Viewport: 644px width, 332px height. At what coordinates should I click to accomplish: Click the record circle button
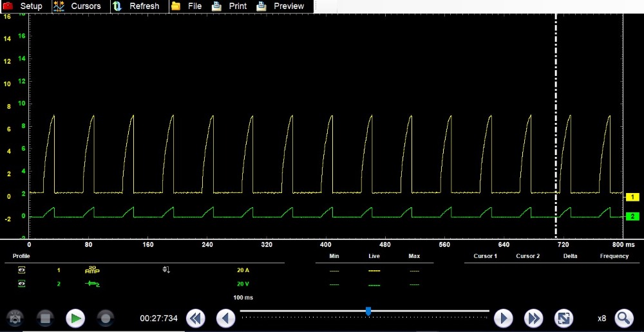[106, 318]
